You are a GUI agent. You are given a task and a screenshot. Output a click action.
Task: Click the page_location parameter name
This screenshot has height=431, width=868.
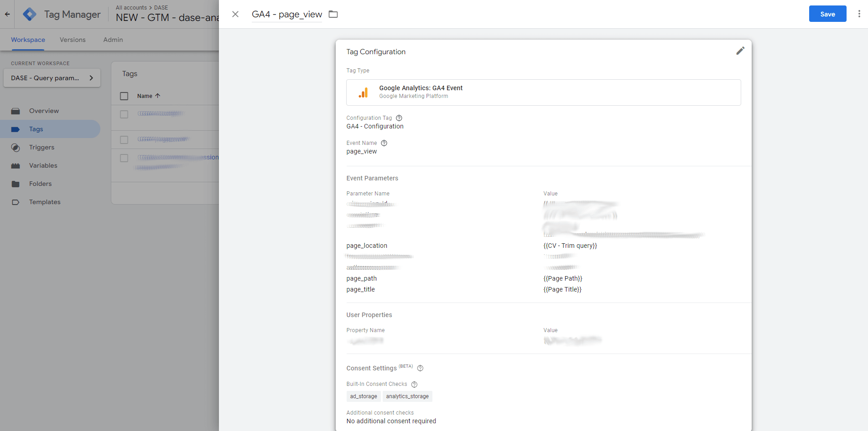pyautogui.click(x=367, y=246)
